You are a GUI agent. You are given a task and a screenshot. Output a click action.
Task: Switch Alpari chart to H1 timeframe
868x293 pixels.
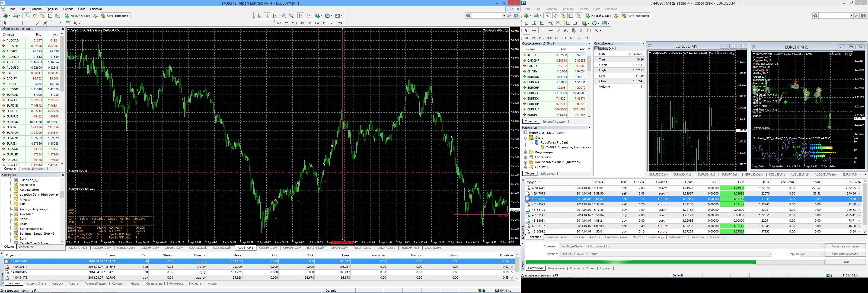[x=310, y=23]
